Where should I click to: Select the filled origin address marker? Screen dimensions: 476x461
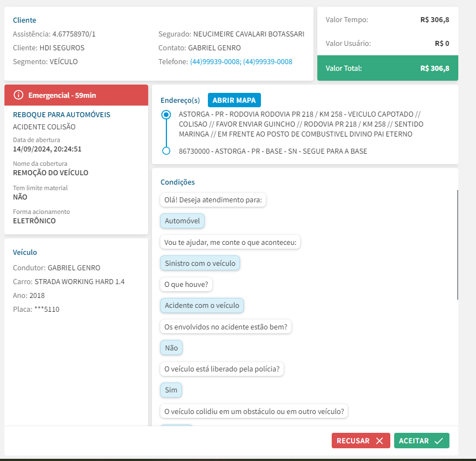tap(165, 115)
